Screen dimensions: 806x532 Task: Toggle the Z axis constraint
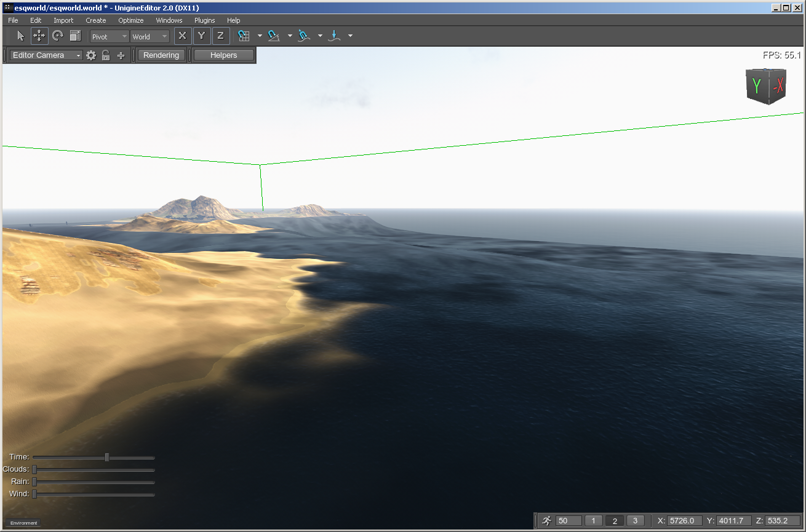pos(220,36)
